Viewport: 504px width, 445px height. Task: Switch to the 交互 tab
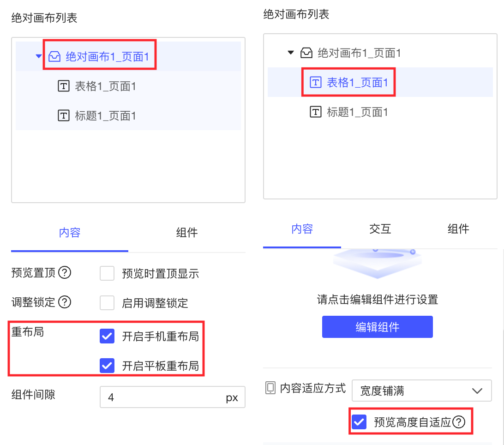[380, 229]
